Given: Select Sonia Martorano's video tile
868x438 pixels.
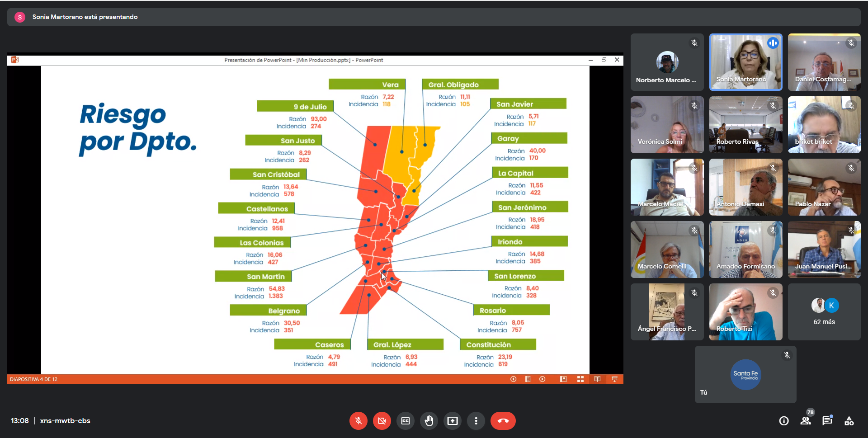Looking at the screenshot, I should point(745,62).
